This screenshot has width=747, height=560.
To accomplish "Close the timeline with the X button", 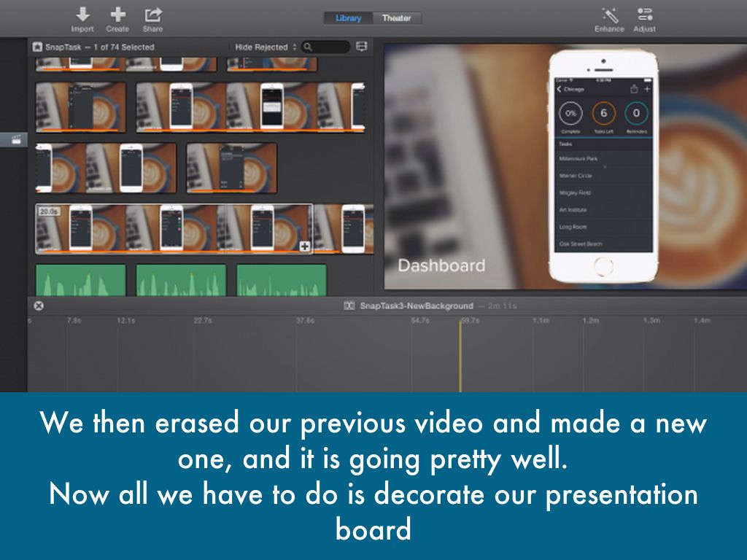I will coord(39,306).
